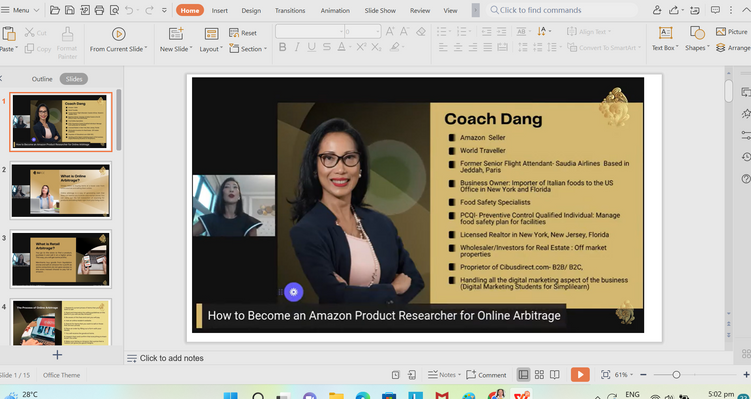Switch to Normal view in status bar
The height and width of the screenshot is (399, 751).
click(523, 375)
